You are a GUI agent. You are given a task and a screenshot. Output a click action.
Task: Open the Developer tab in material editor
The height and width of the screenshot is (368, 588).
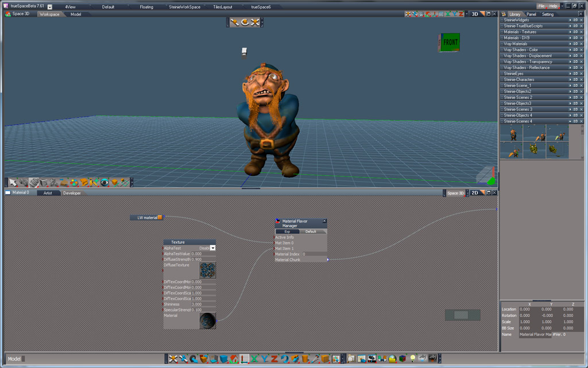point(72,193)
